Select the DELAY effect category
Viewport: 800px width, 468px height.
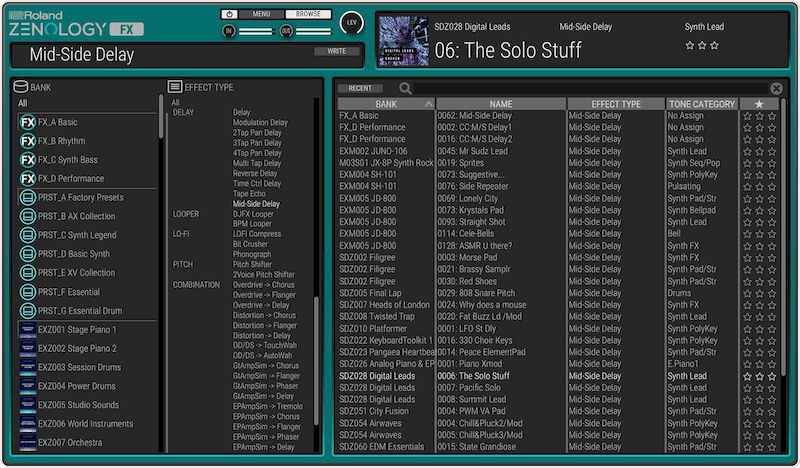click(183, 112)
